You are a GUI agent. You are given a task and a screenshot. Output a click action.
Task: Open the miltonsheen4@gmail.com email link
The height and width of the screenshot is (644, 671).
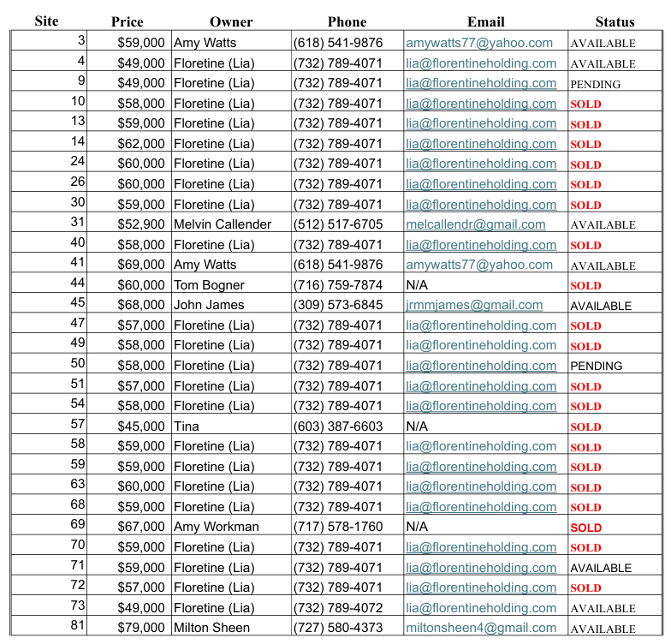coord(481,628)
